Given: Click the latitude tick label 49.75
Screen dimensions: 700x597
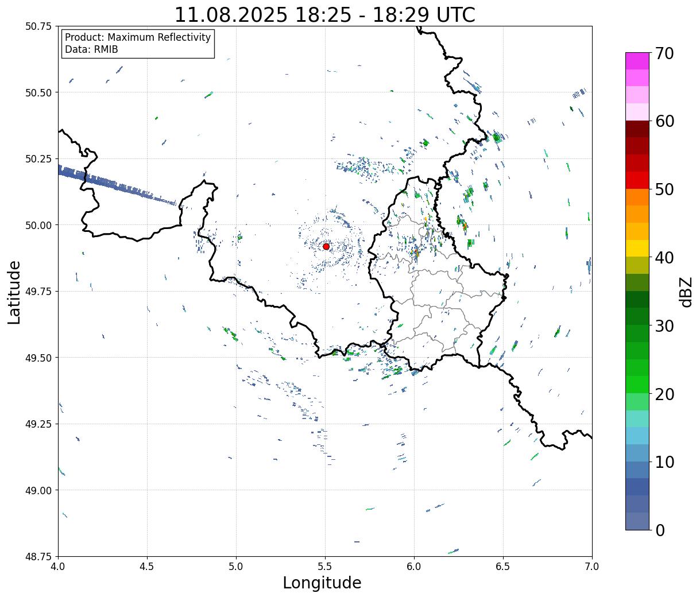Looking at the screenshot, I should [38, 292].
